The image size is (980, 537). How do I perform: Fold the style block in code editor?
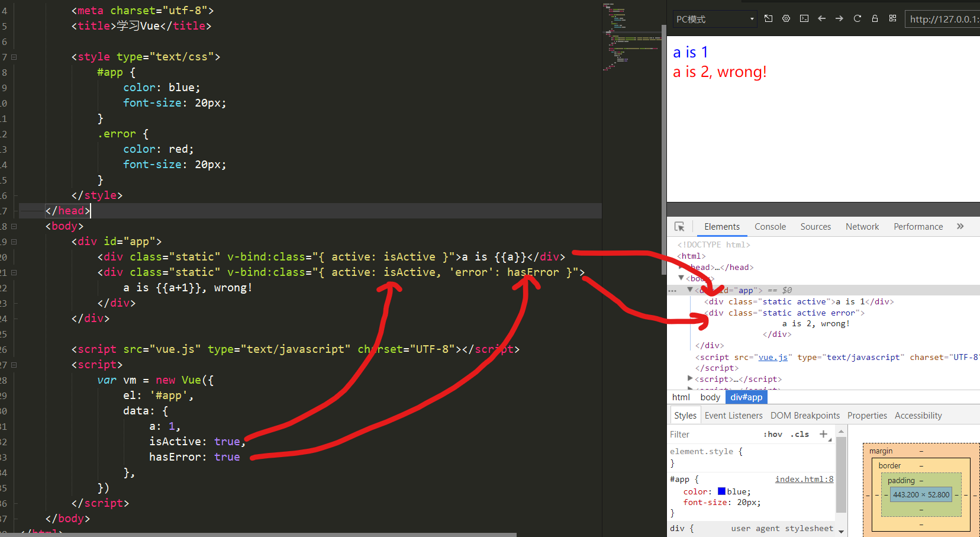pos(14,57)
